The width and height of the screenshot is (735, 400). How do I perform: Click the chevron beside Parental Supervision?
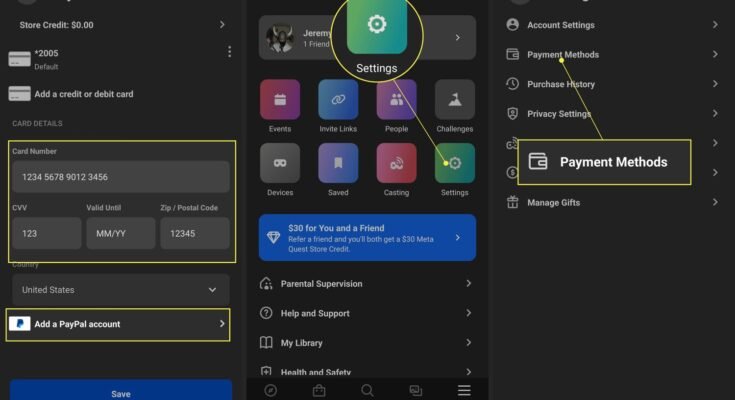pos(468,283)
